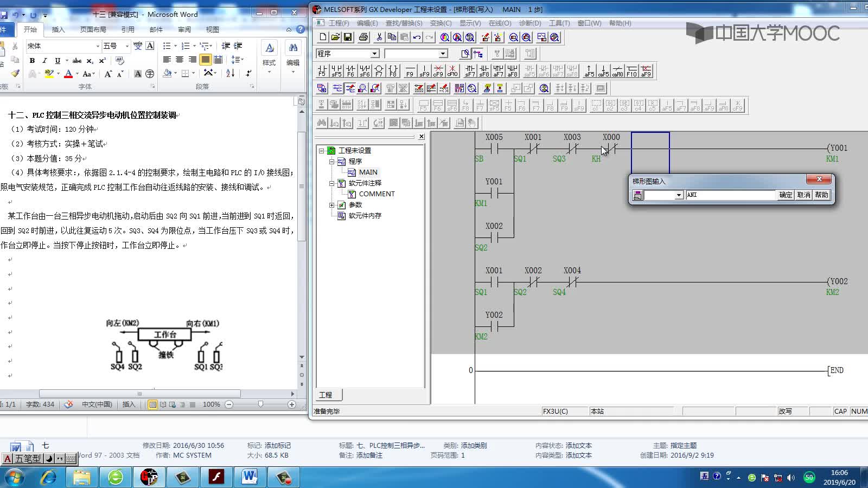The width and height of the screenshot is (868, 488).
Task: Open the 编辑(E) menu
Action: pos(367,23)
